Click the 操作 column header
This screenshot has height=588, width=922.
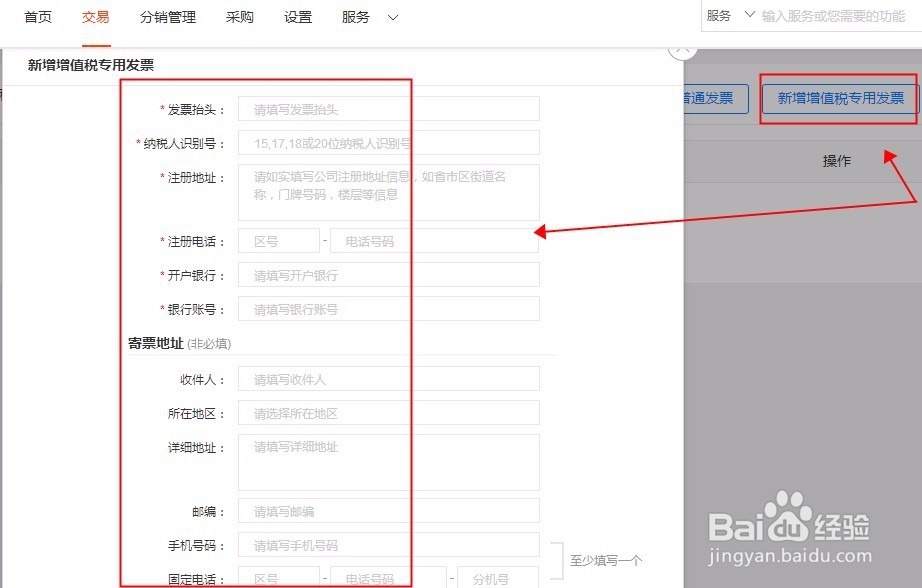click(837, 161)
